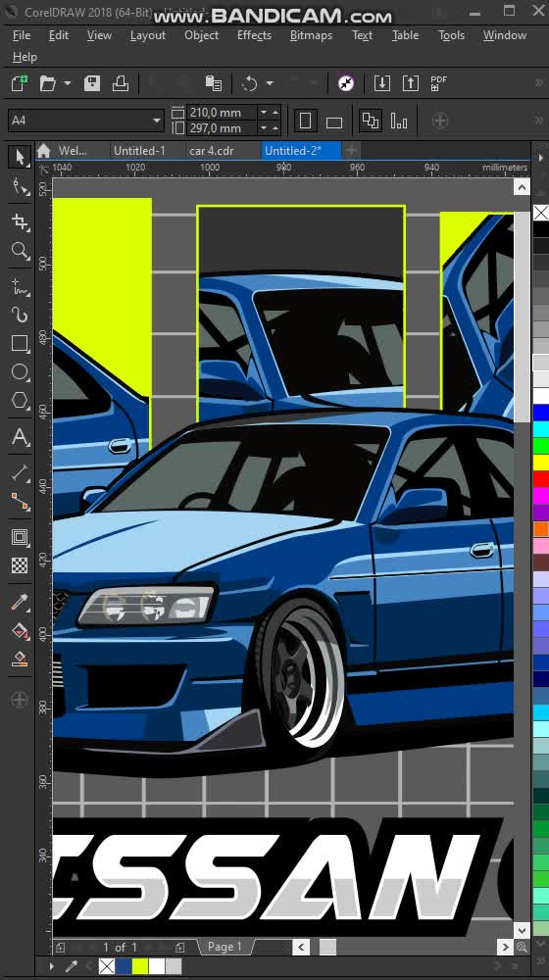Start new document with tab plus button

(351, 151)
